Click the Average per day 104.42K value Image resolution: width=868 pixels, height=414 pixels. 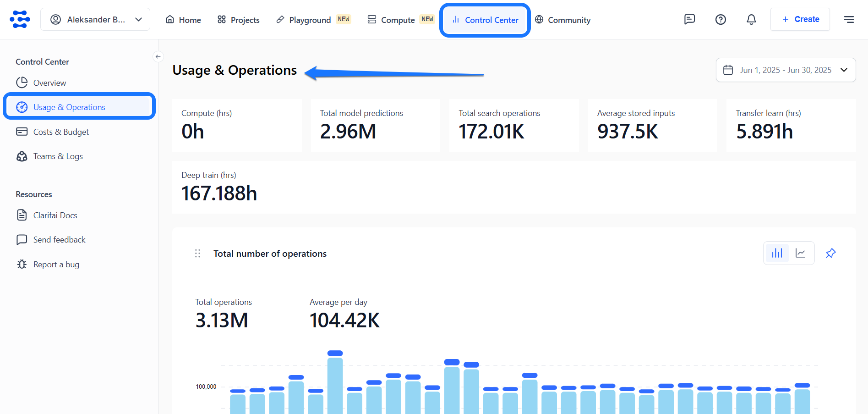coord(345,320)
